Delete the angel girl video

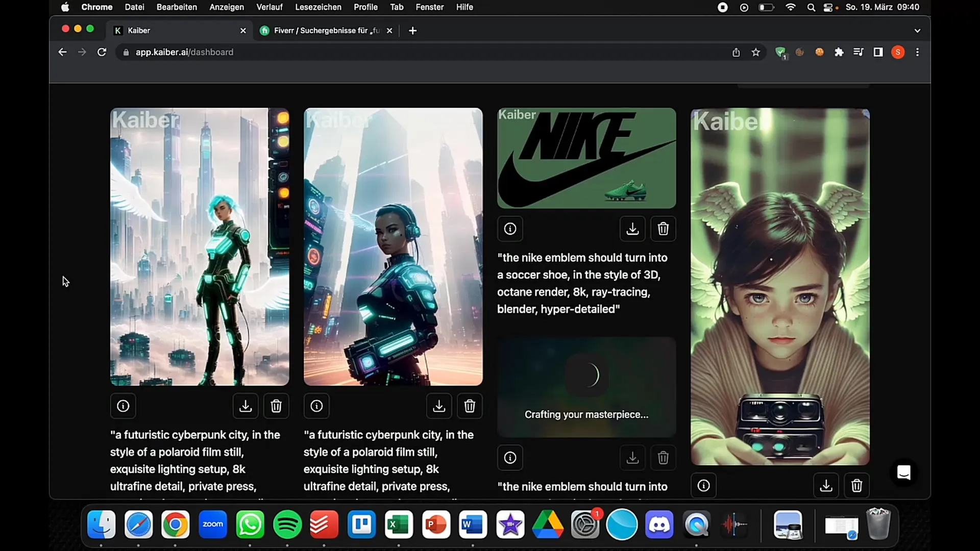coord(856,486)
